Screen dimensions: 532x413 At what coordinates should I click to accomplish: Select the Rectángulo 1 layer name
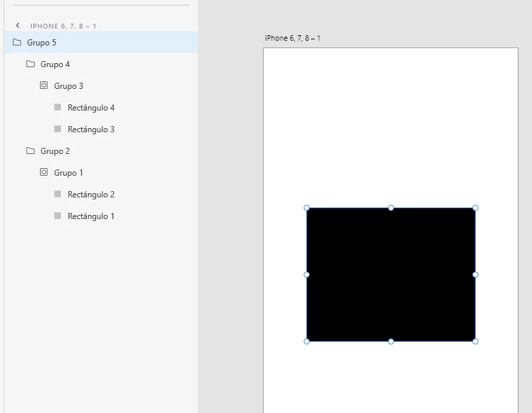pos(91,216)
